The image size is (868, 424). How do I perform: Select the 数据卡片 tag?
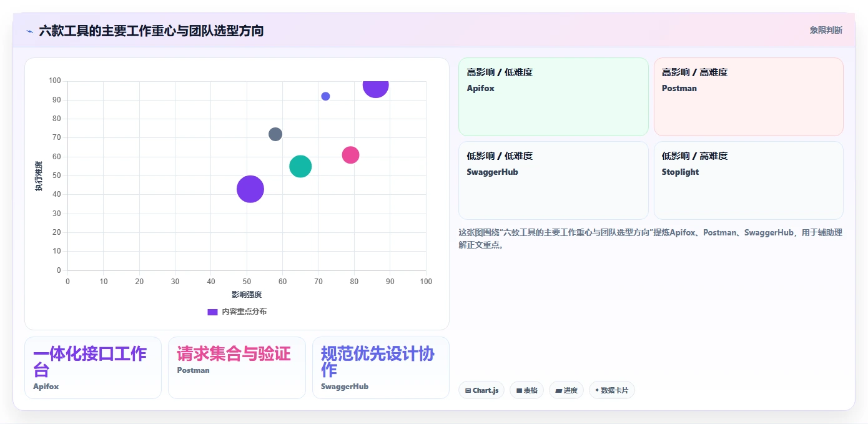click(x=612, y=390)
